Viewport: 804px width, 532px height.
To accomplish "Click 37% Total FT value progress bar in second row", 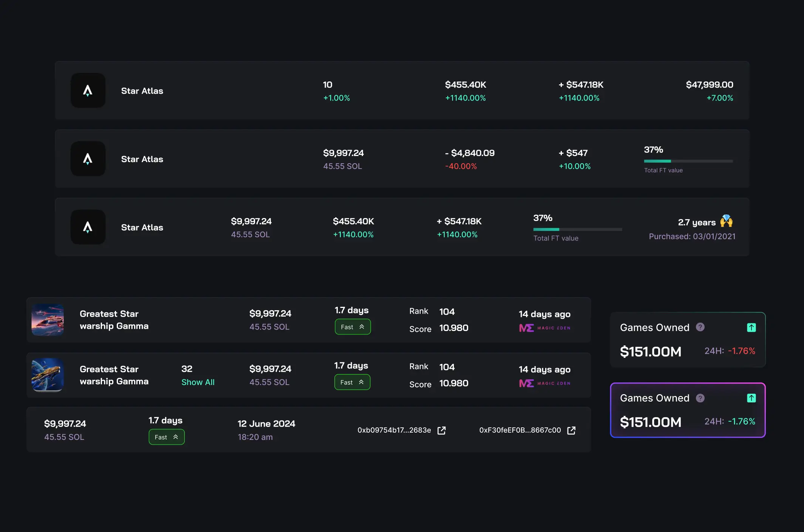I will [x=688, y=161].
